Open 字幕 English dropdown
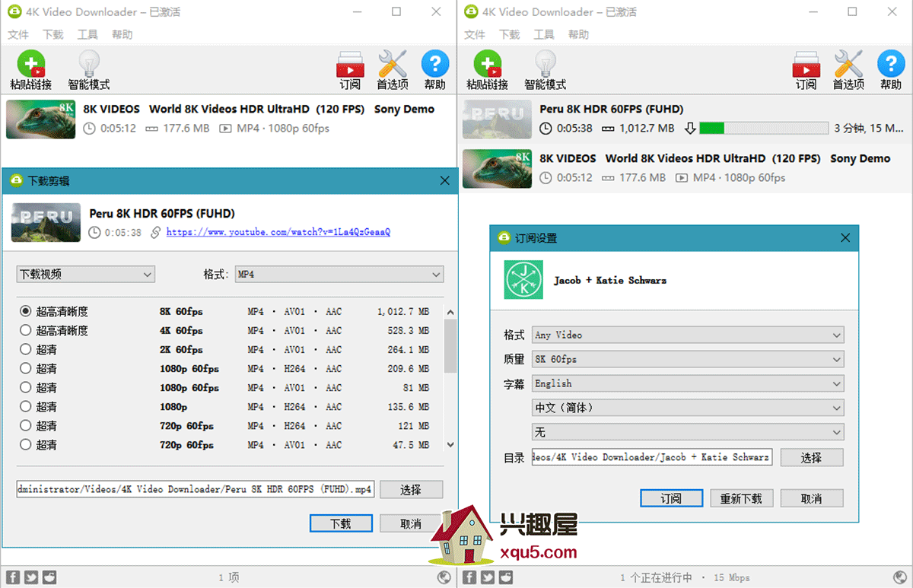Viewport: 913px width, 588px height. click(688, 383)
